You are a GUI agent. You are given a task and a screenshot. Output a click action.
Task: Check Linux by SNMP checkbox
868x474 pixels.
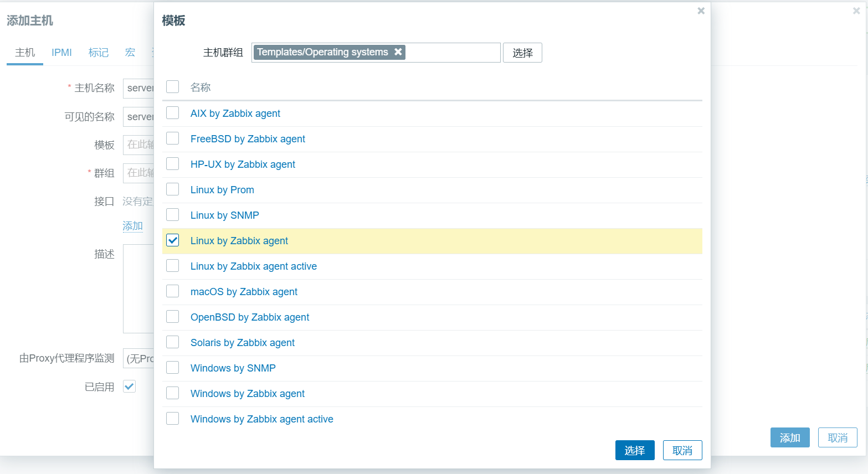pyautogui.click(x=173, y=215)
